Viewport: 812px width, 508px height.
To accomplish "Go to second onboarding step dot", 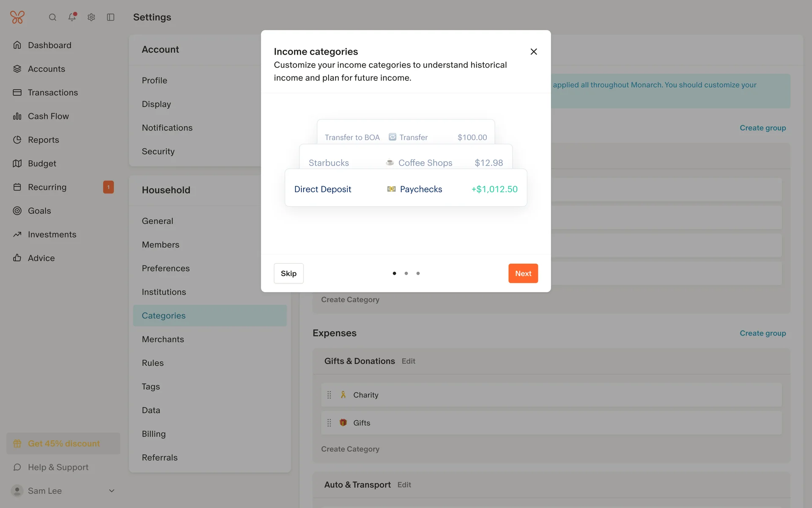I will [x=406, y=273].
